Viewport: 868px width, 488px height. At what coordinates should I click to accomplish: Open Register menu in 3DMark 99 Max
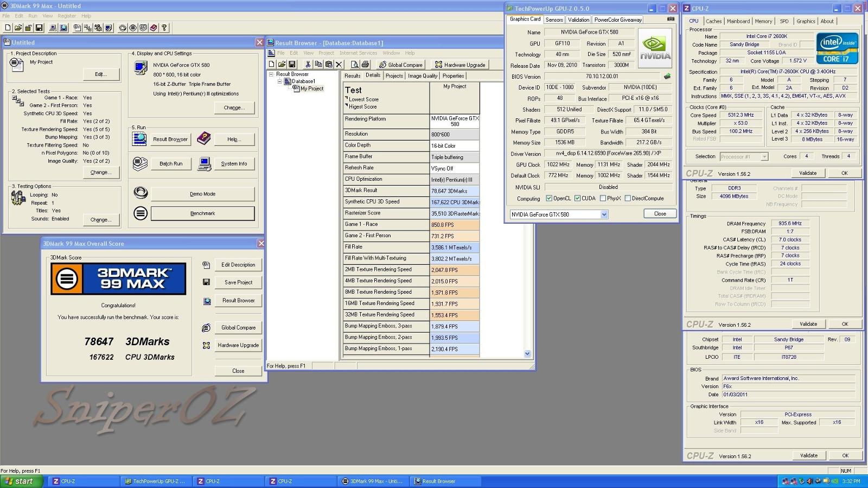click(67, 16)
